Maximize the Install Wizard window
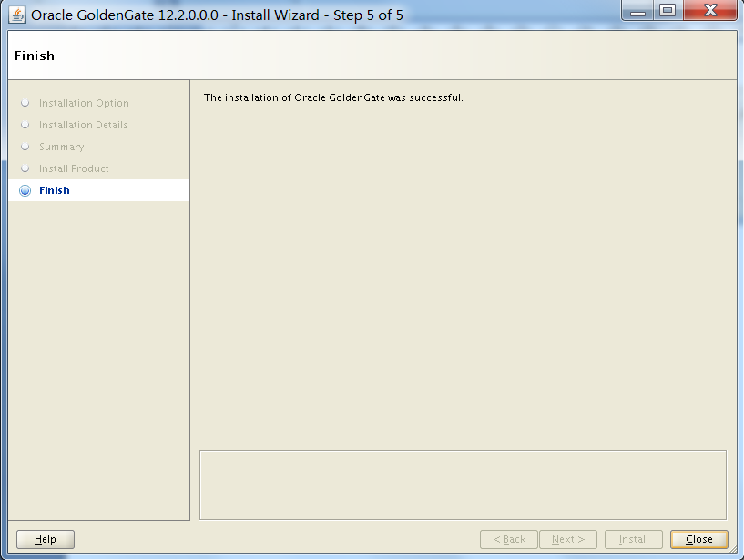744x560 pixels. (668, 10)
